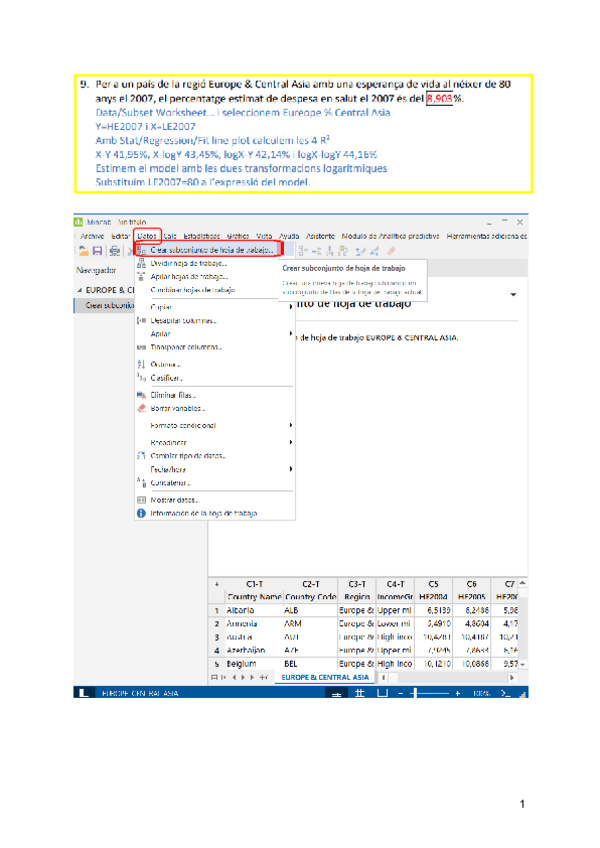The image size is (600, 848).
Task: Open the Estadísticas menu
Action: 201,236
